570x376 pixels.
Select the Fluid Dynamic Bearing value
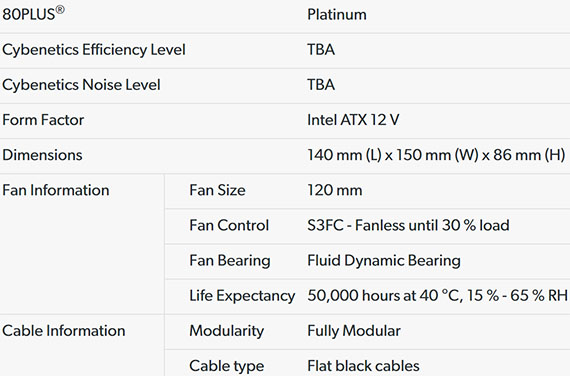[x=384, y=261]
